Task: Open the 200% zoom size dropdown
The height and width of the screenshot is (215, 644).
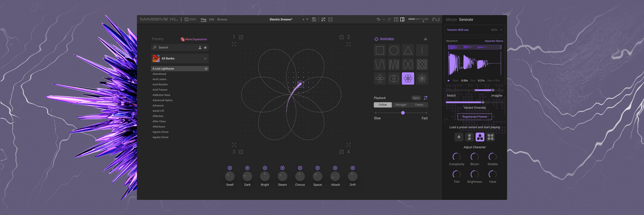Action: 191,19
